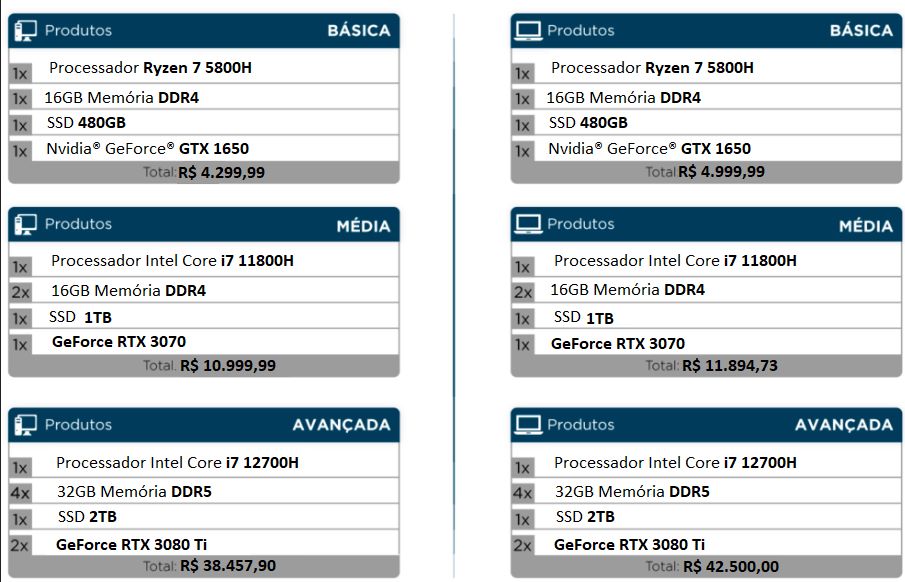
Task: Select the 2x quantity badge for laptop RTX 3080 Ti
Action: (523, 545)
